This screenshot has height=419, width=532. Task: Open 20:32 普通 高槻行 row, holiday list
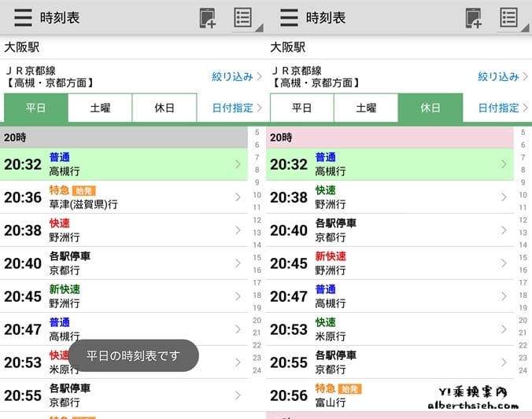click(390, 164)
